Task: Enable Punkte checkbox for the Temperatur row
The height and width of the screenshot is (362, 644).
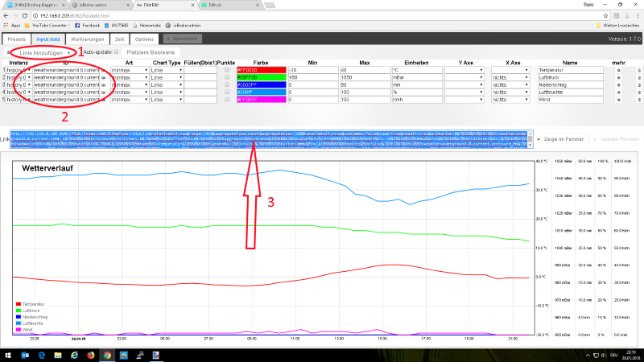Action: pos(226,71)
